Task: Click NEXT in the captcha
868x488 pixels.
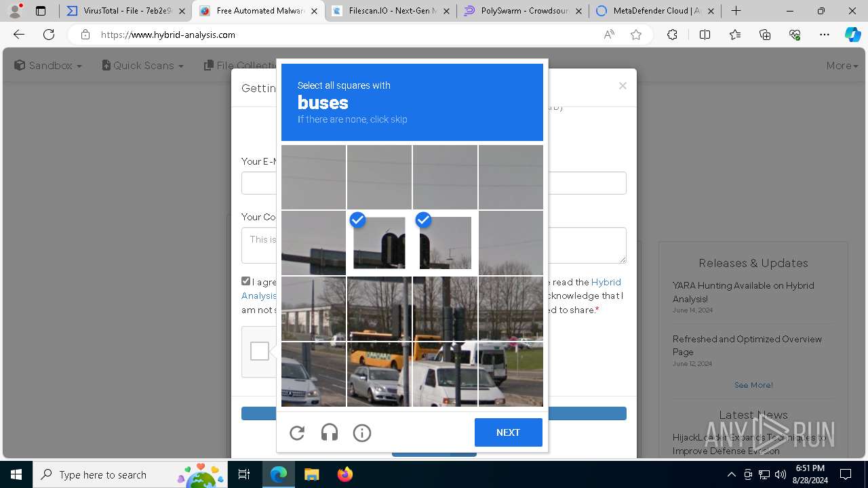Action: pyautogui.click(x=508, y=432)
